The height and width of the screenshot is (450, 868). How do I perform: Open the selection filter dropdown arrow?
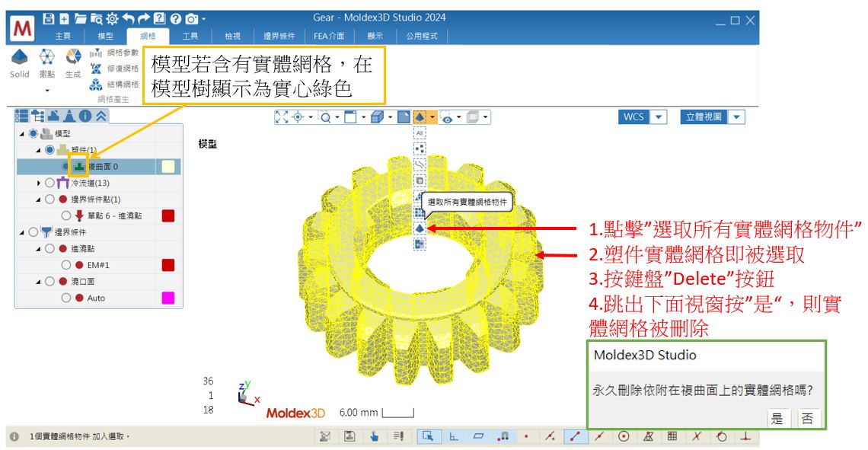(432, 116)
